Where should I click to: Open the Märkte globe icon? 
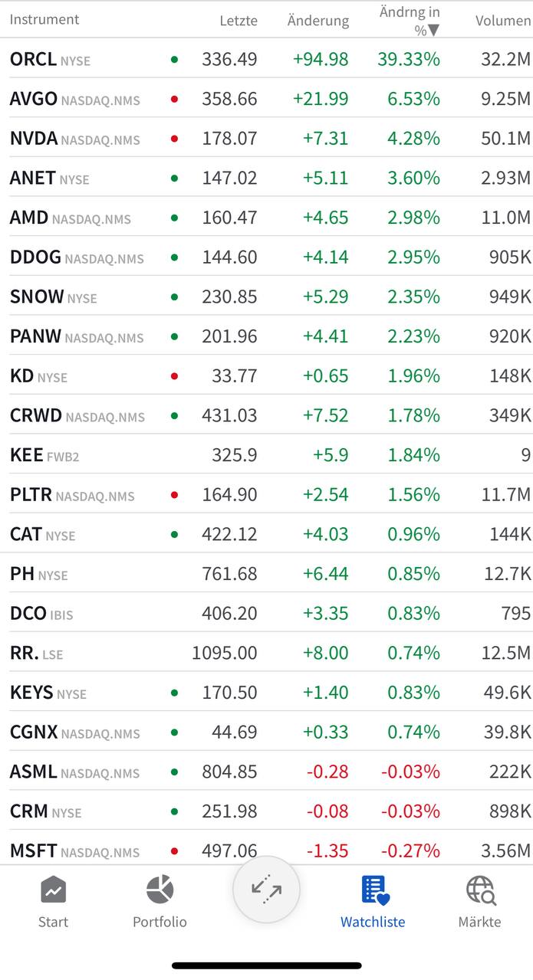tap(480, 891)
